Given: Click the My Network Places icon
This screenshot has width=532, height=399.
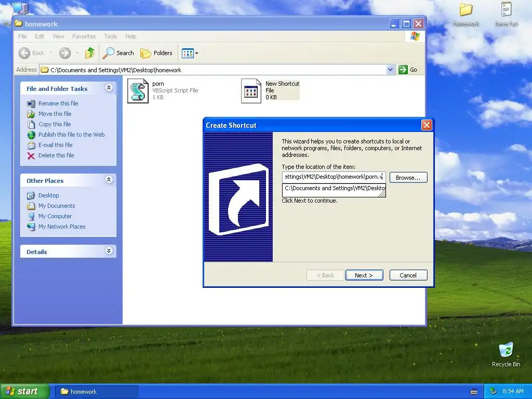Looking at the screenshot, I should [31, 227].
